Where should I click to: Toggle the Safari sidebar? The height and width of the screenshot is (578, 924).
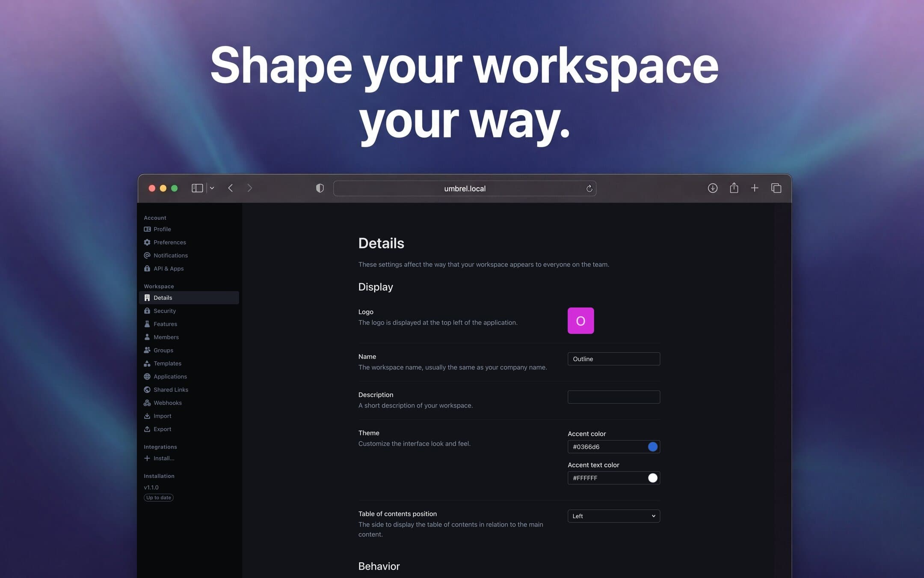(x=197, y=188)
